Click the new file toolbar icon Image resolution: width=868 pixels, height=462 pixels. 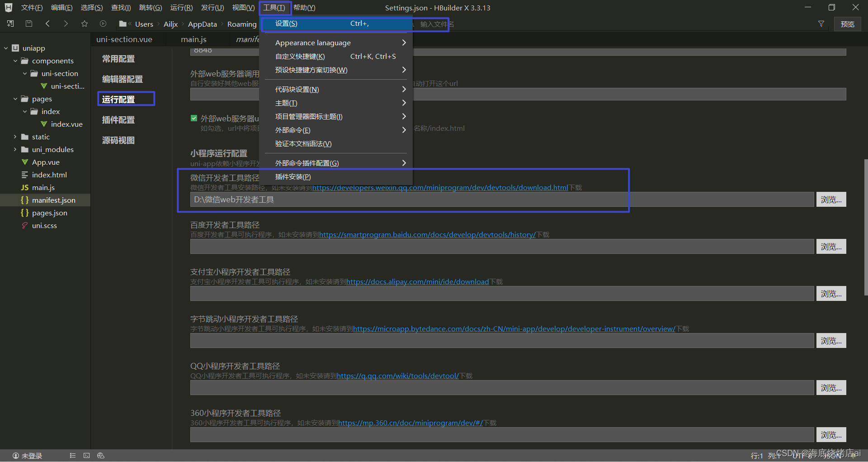coord(10,24)
